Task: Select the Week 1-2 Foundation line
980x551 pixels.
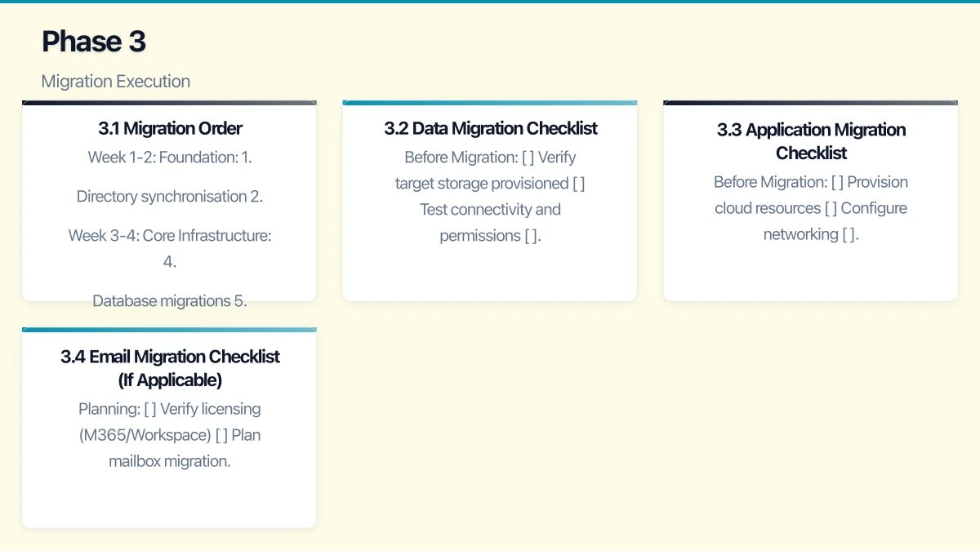Action: [x=170, y=158]
